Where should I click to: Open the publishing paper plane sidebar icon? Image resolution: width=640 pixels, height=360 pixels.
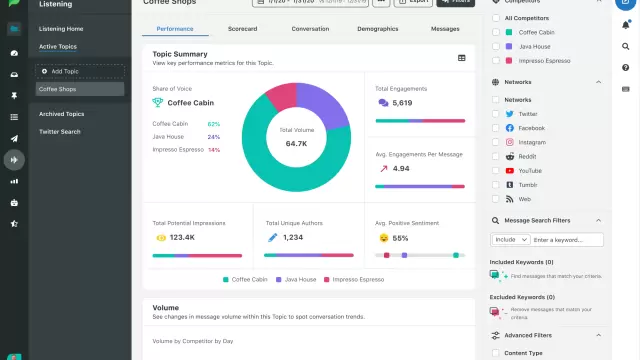[x=14, y=139]
